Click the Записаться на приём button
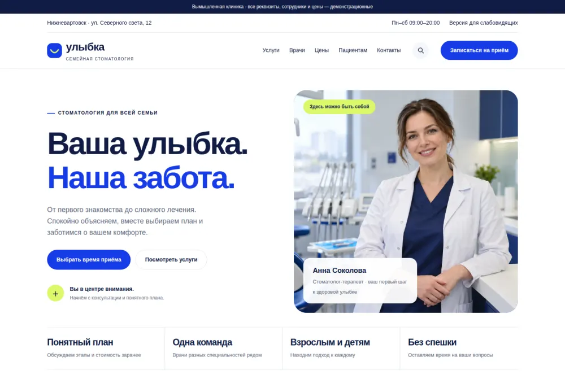The width and height of the screenshot is (565, 392). [x=479, y=50]
